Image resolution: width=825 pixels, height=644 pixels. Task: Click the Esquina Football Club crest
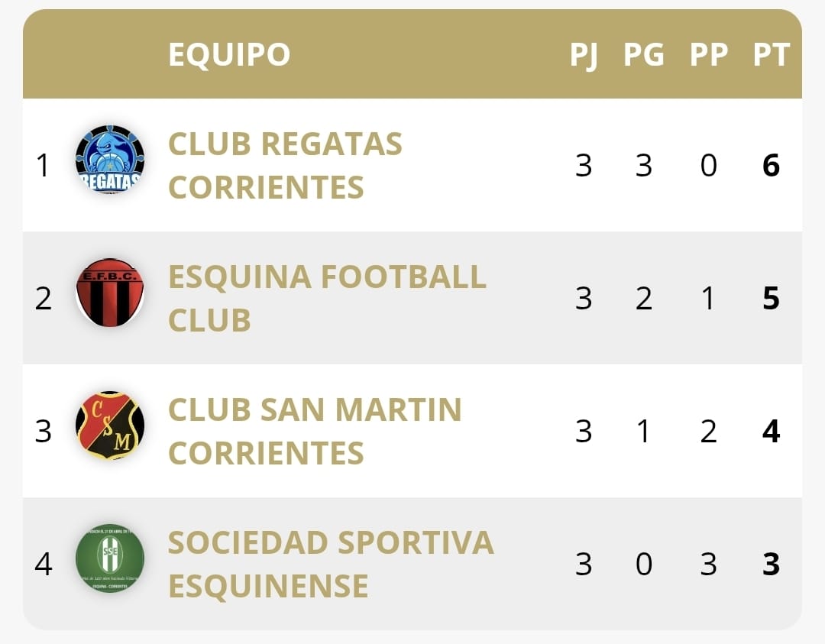(x=110, y=293)
